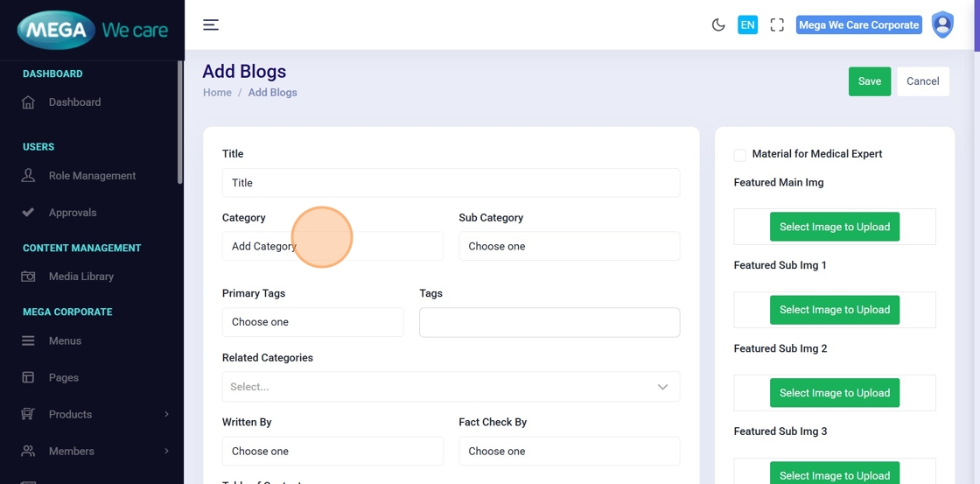This screenshot has height=484, width=980.
Task: Click the Media Library camera icon
Action: pos(28,277)
